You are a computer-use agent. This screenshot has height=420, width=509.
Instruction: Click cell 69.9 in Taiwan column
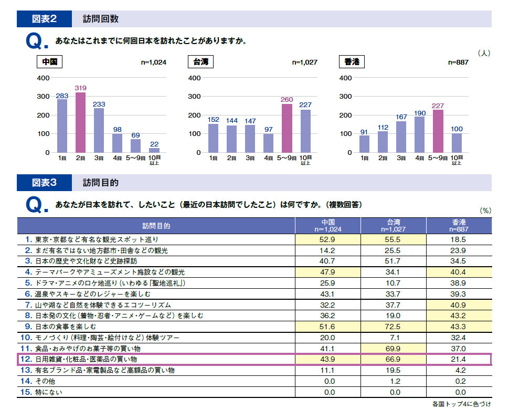tap(394, 349)
